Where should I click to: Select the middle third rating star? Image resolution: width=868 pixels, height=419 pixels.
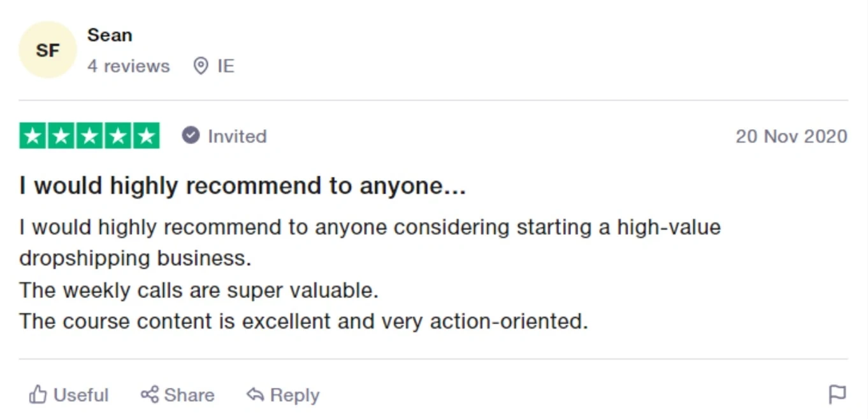click(90, 136)
